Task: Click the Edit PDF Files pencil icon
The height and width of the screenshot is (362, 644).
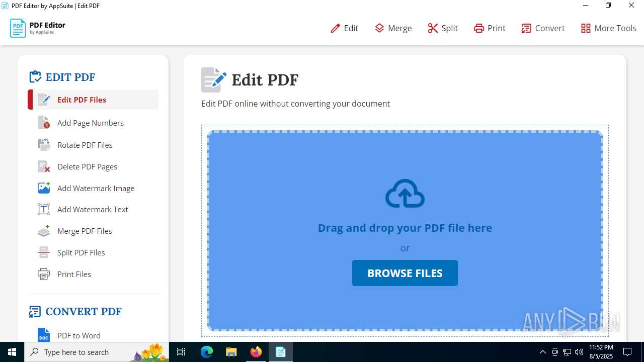Action: (x=44, y=100)
